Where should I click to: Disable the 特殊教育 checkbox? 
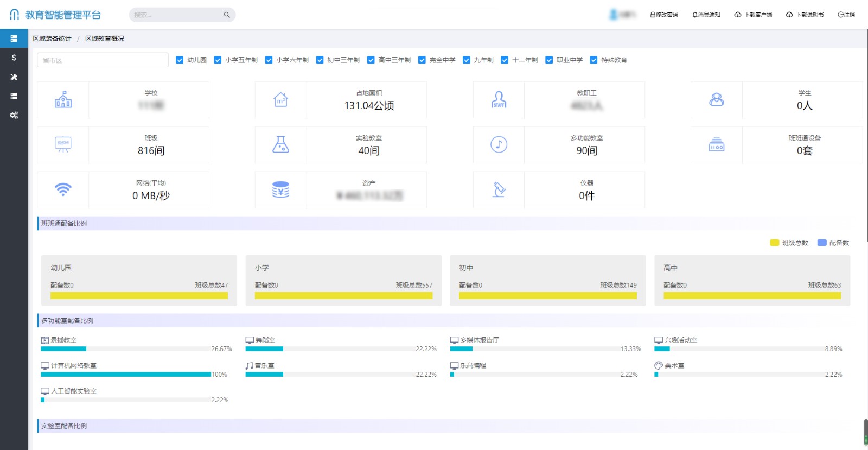coord(593,60)
